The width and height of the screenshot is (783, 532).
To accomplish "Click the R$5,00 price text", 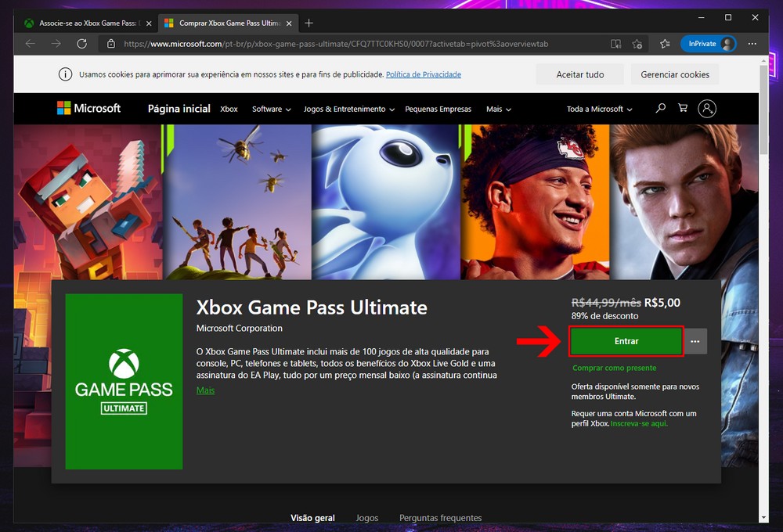I will click(x=662, y=303).
